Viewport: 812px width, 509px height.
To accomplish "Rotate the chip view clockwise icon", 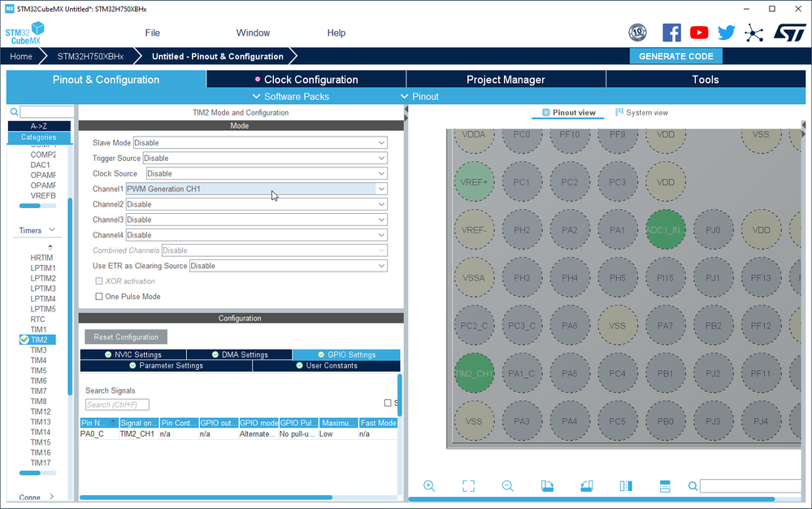I will pyautogui.click(x=547, y=485).
